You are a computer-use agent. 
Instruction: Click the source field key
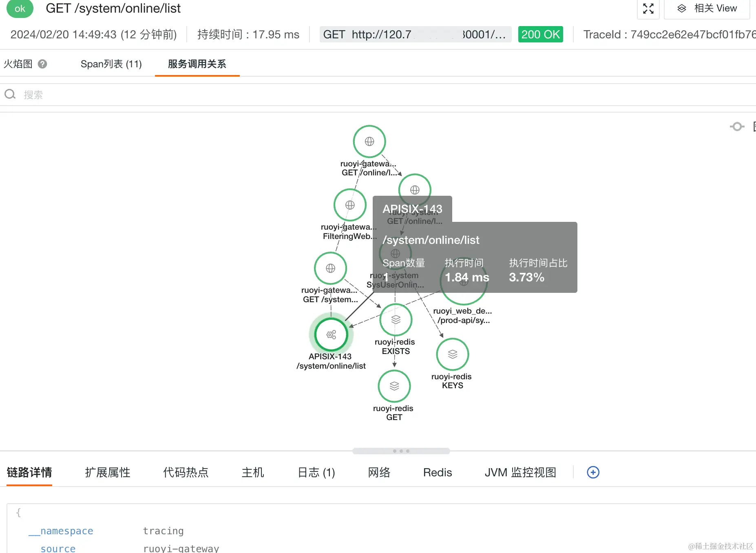coord(58,549)
